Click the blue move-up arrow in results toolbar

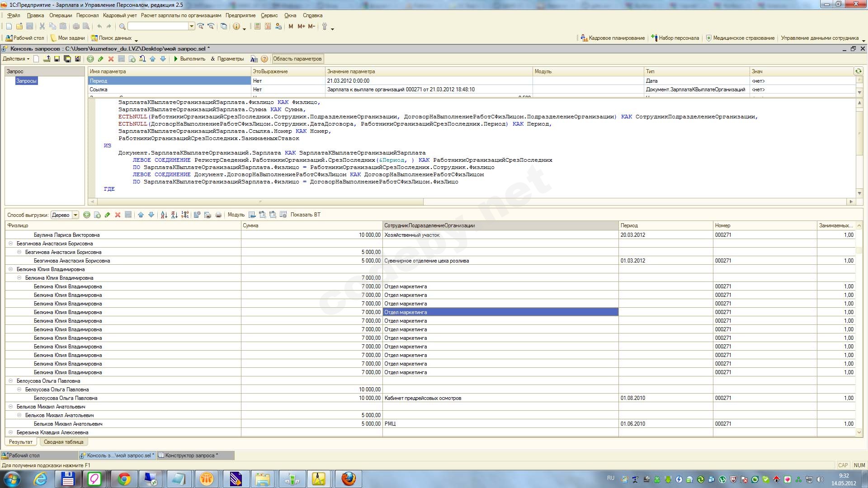[x=141, y=215]
